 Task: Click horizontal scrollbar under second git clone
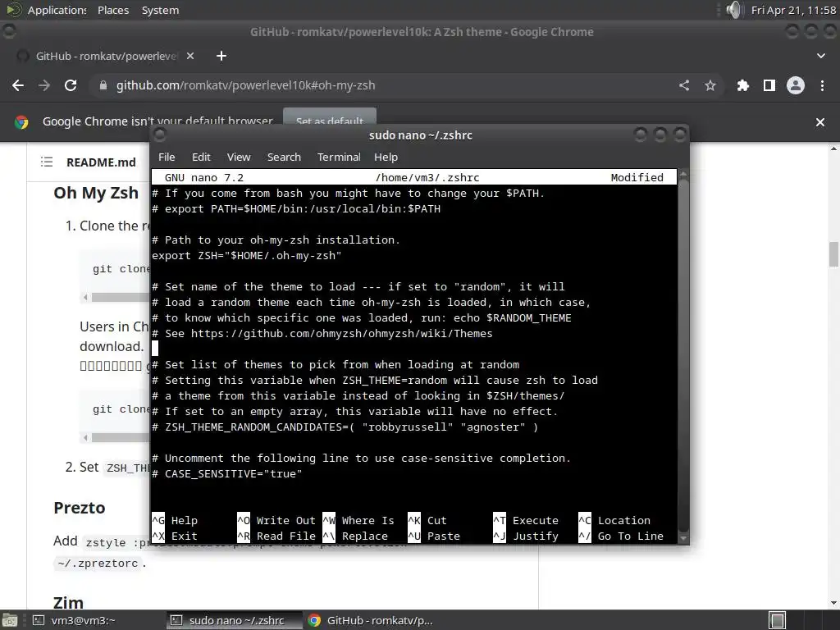pyautogui.click(x=119, y=438)
